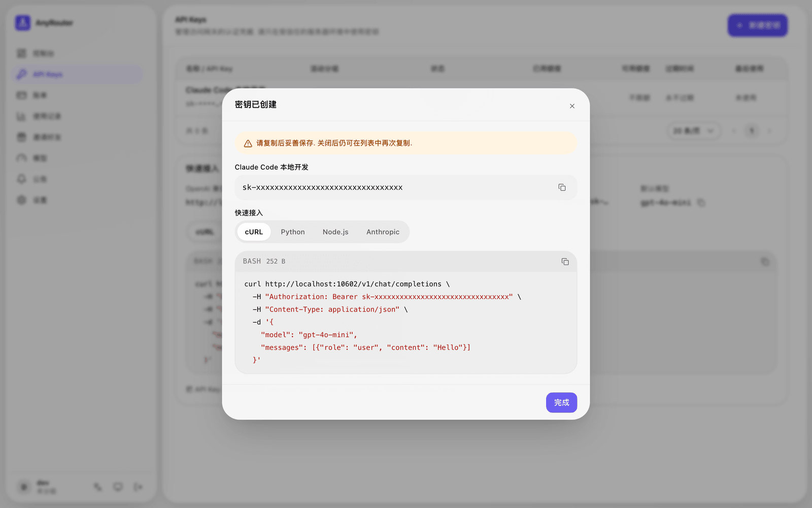Click the monitor icon, bottom of sidebar
Image resolution: width=812 pixels, height=508 pixels.
118,487
